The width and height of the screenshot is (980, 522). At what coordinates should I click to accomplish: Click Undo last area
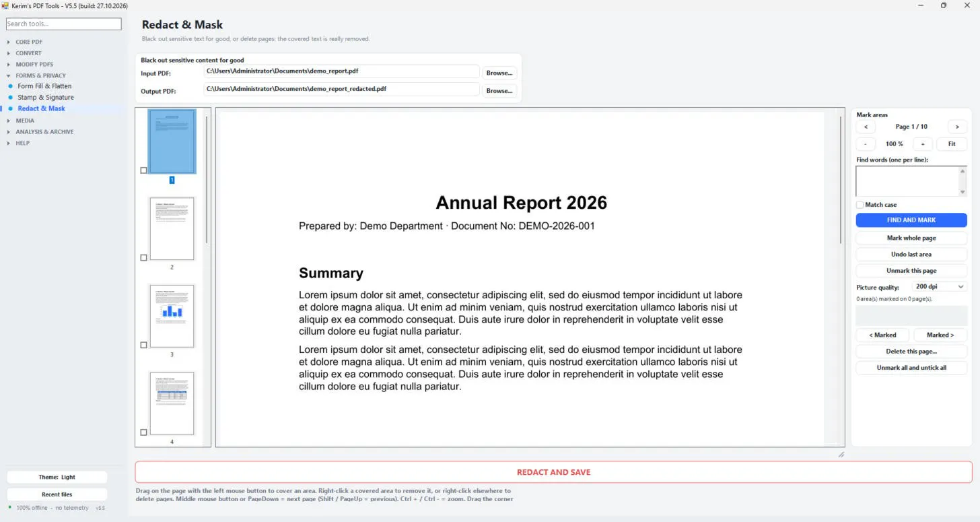point(911,255)
